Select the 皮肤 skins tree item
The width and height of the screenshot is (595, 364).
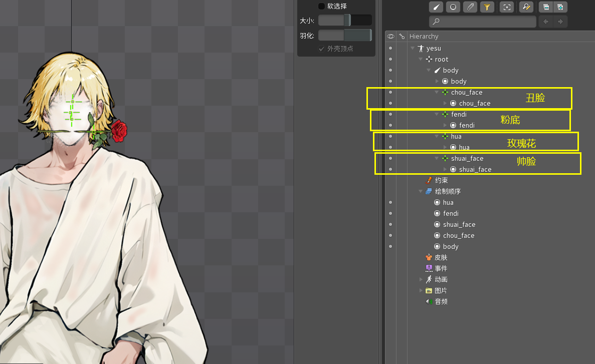point(441,257)
